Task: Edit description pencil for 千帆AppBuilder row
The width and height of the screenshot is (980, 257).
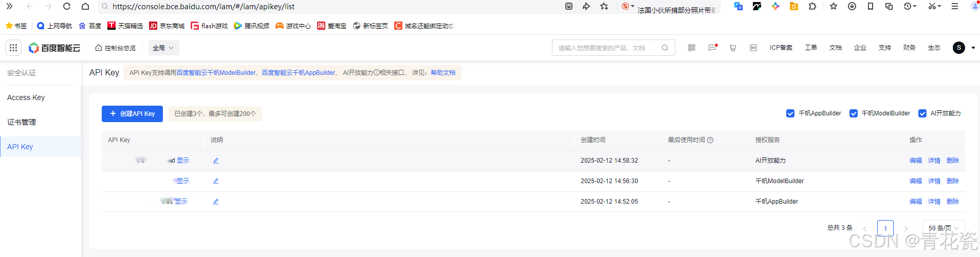Action: 216,202
